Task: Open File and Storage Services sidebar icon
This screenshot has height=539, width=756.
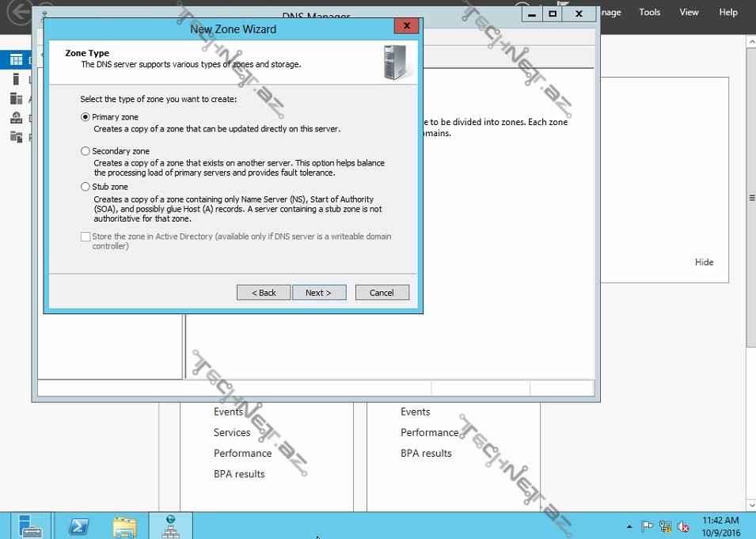Action: (x=16, y=137)
